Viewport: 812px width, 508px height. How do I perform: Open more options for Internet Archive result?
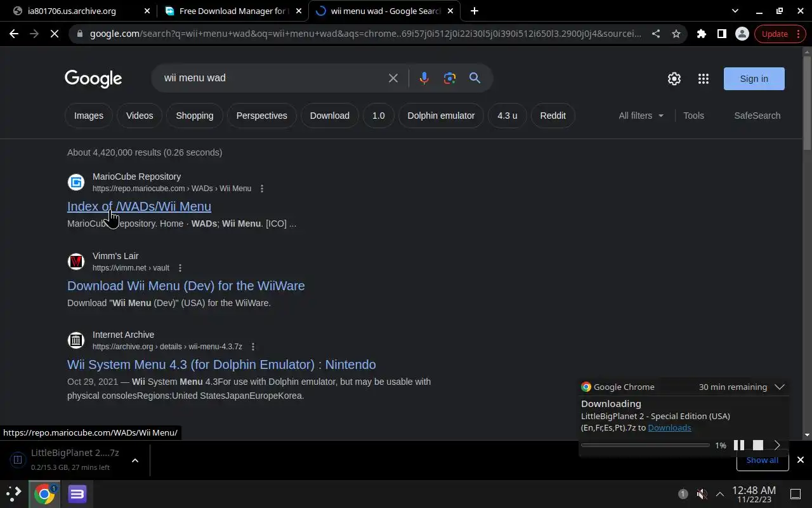tap(253, 347)
